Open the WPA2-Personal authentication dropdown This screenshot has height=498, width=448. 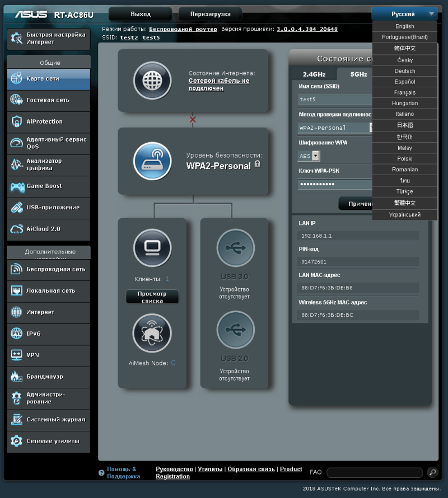335,128
